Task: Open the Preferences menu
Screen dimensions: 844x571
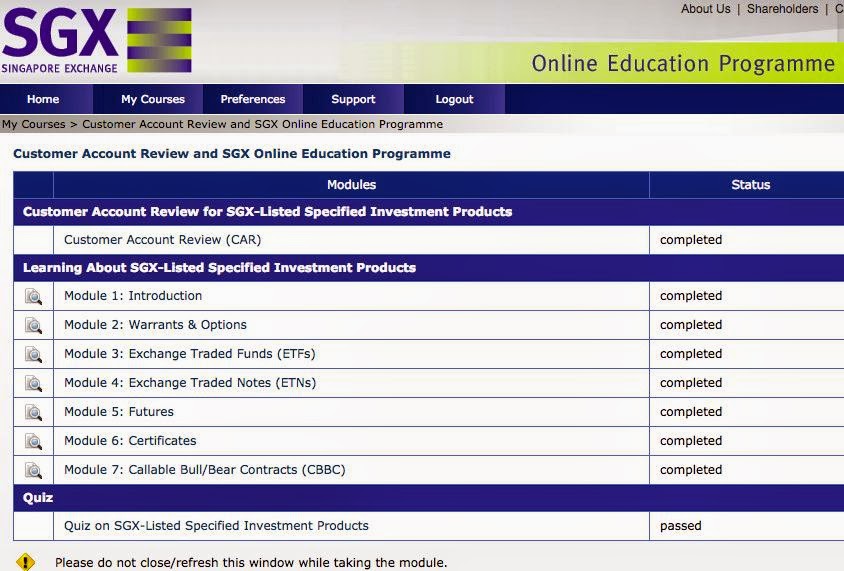Action: (252, 99)
